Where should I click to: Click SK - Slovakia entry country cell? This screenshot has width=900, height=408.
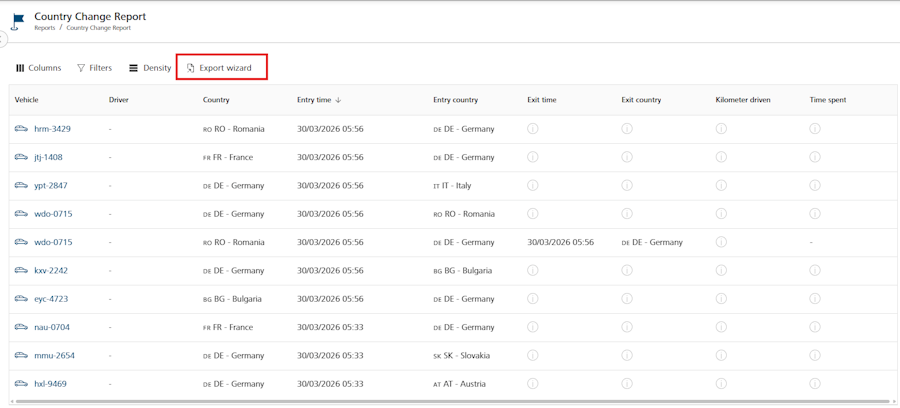[x=461, y=355]
